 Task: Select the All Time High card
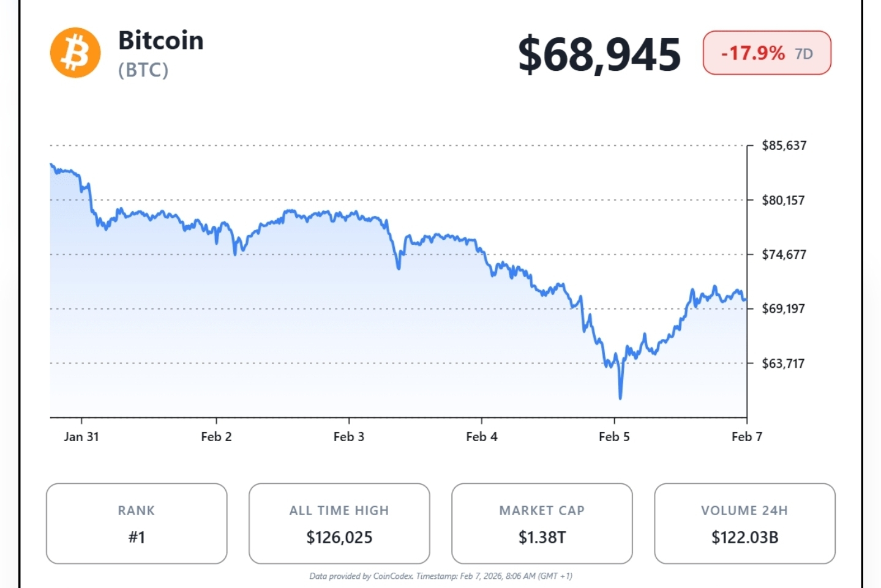coord(339,524)
